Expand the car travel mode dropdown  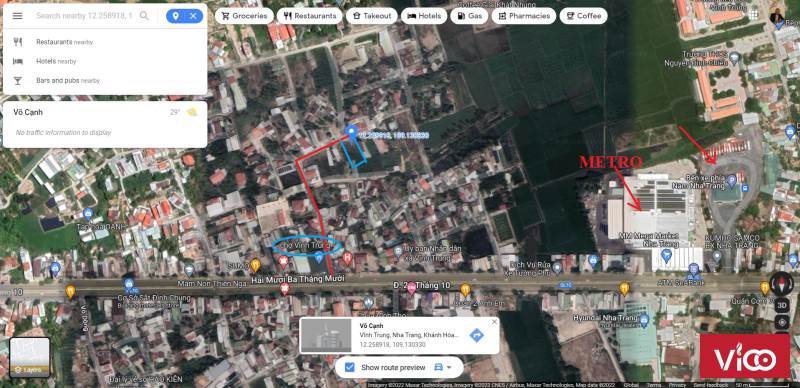click(443, 367)
